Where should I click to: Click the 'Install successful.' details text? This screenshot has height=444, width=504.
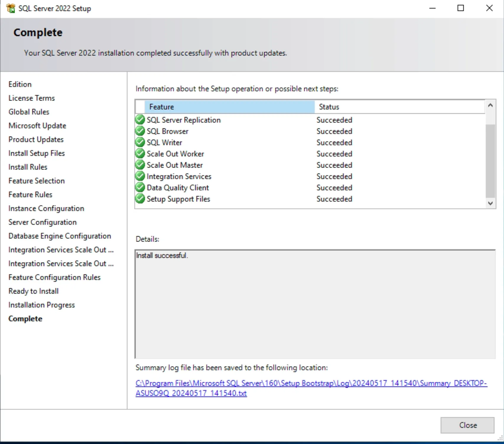click(162, 255)
